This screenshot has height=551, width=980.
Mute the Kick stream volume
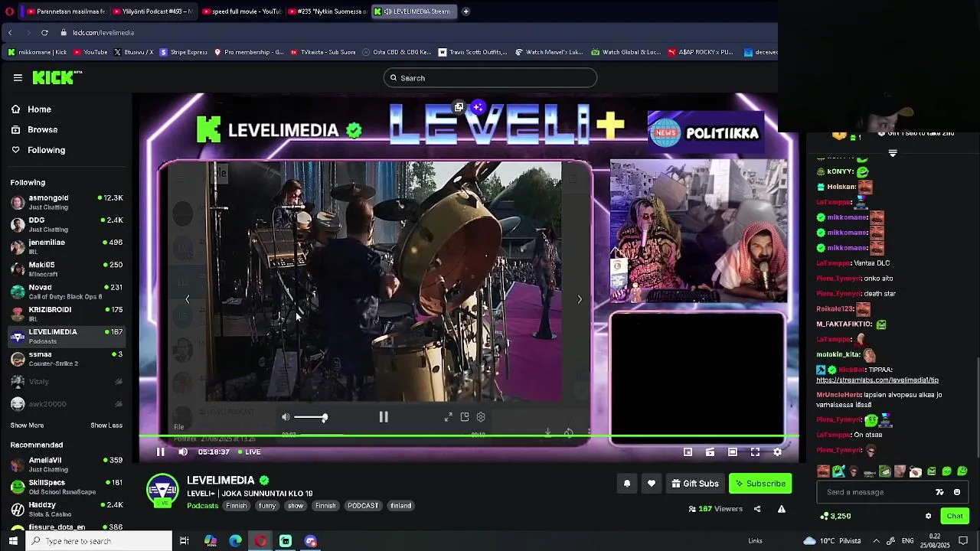(183, 452)
